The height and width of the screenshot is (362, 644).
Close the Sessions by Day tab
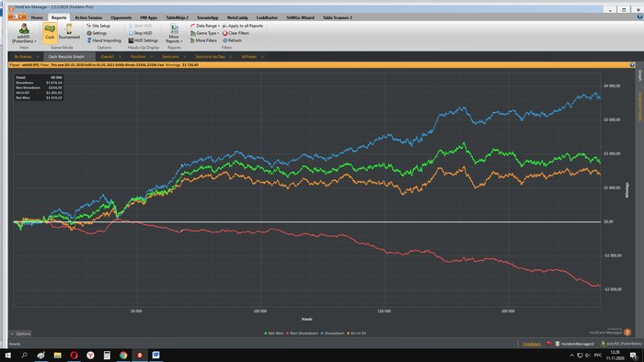[x=231, y=57]
